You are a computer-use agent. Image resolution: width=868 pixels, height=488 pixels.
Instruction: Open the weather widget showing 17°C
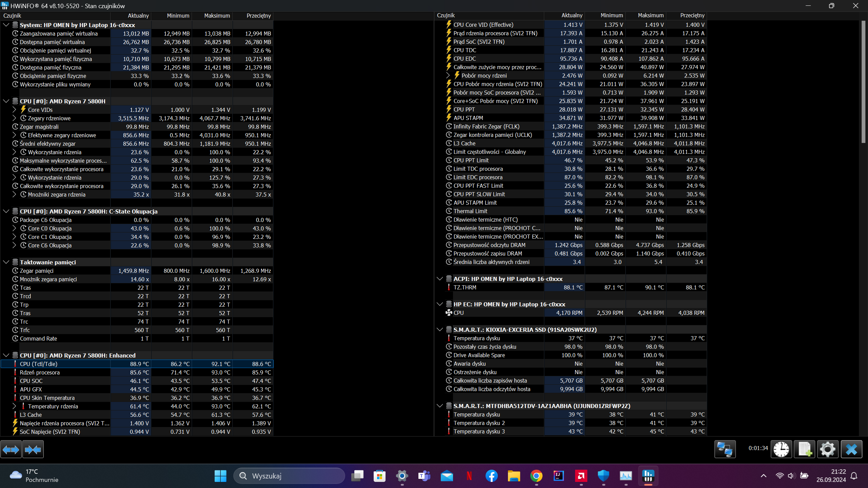click(34, 476)
